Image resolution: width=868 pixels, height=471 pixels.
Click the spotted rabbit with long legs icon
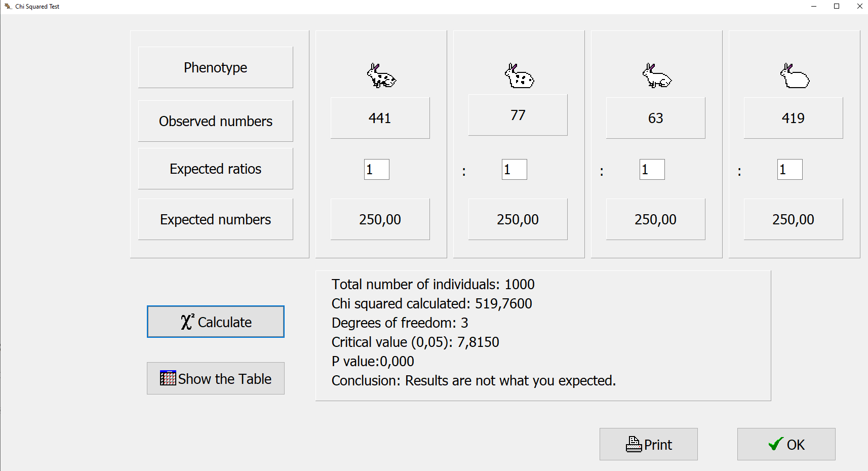(381, 76)
